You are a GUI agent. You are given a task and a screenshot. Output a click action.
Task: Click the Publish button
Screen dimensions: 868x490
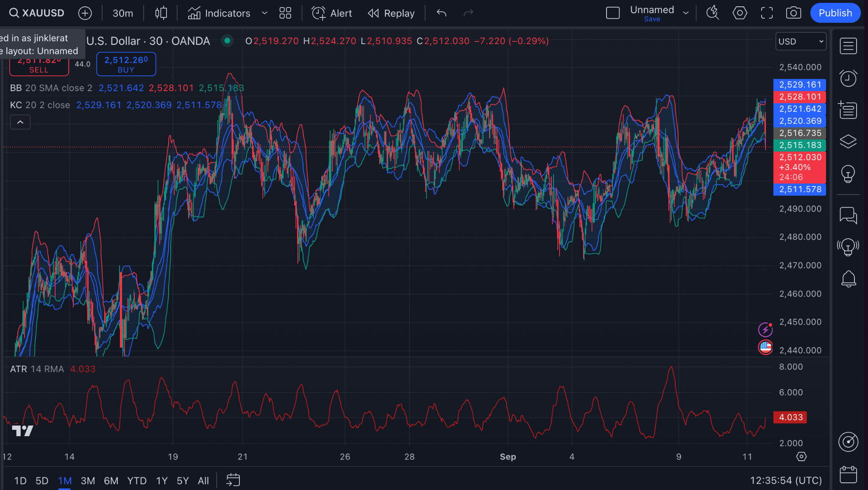835,13
